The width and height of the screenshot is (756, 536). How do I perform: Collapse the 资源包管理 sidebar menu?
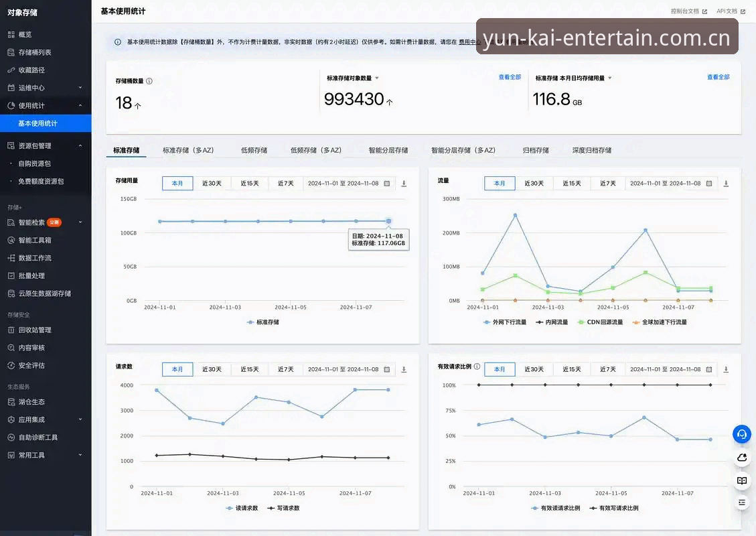click(x=80, y=145)
